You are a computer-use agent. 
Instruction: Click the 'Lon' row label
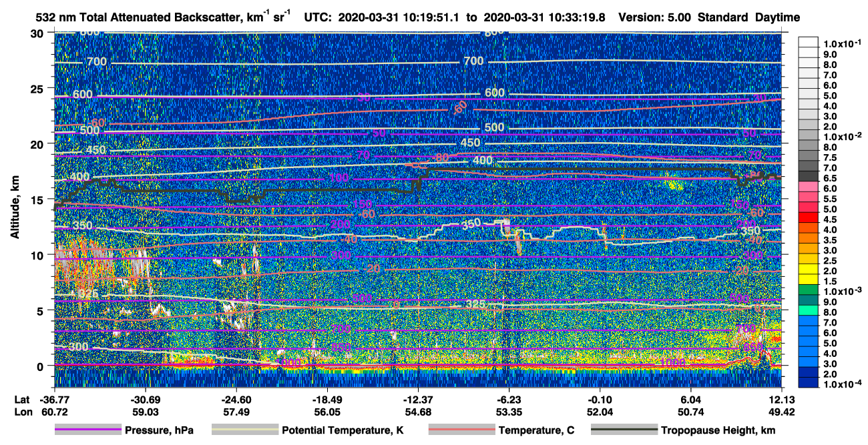22,412
